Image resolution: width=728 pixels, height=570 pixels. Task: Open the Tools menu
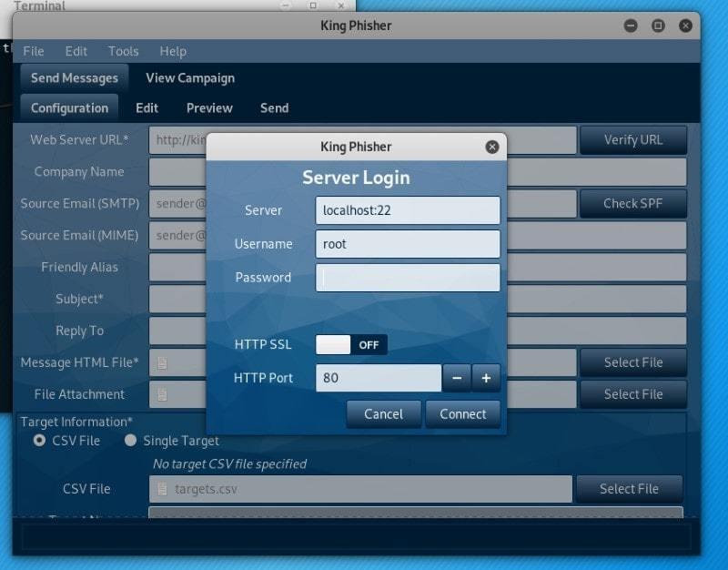click(x=123, y=51)
